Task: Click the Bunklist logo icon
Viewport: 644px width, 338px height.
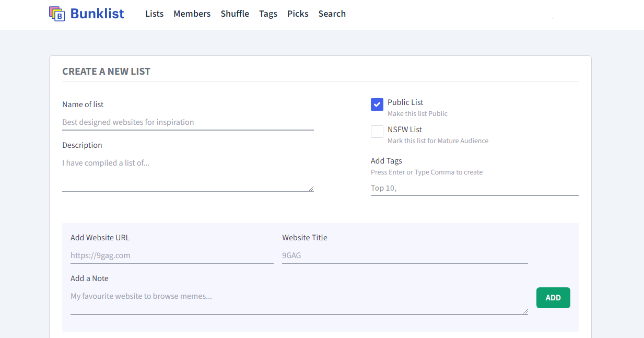Action: [57, 14]
